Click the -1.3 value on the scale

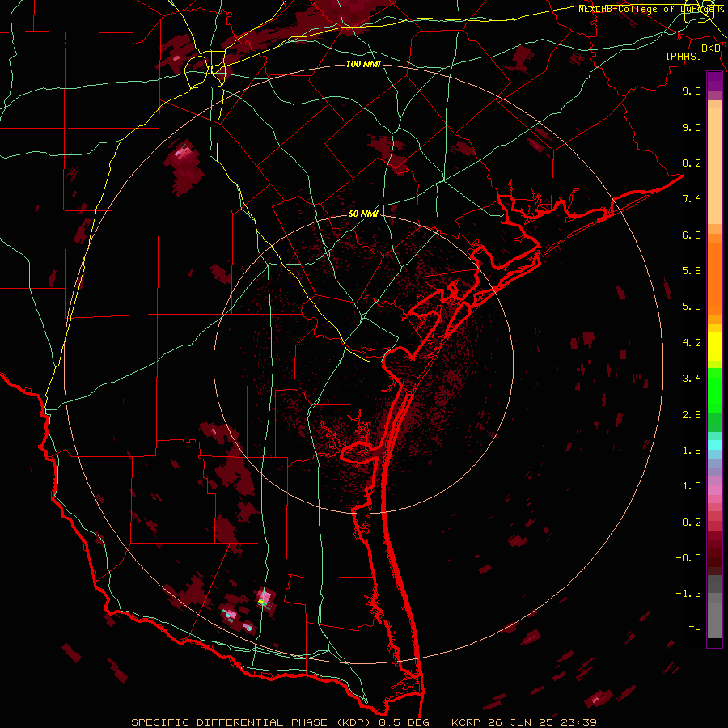(x=688, y=594)
